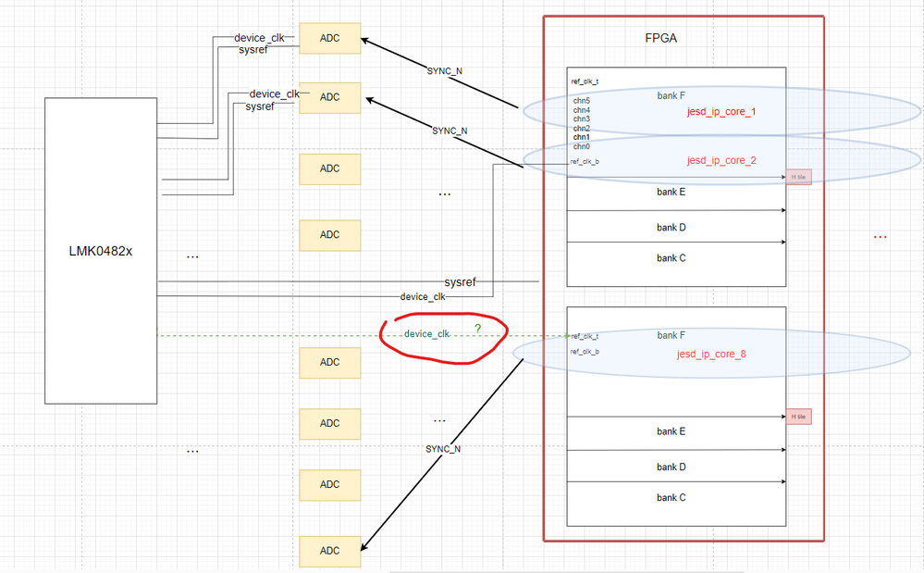Click bank E label in upper block
The image size is (924, 573).
pyautogui.click(x=671, y=192)
